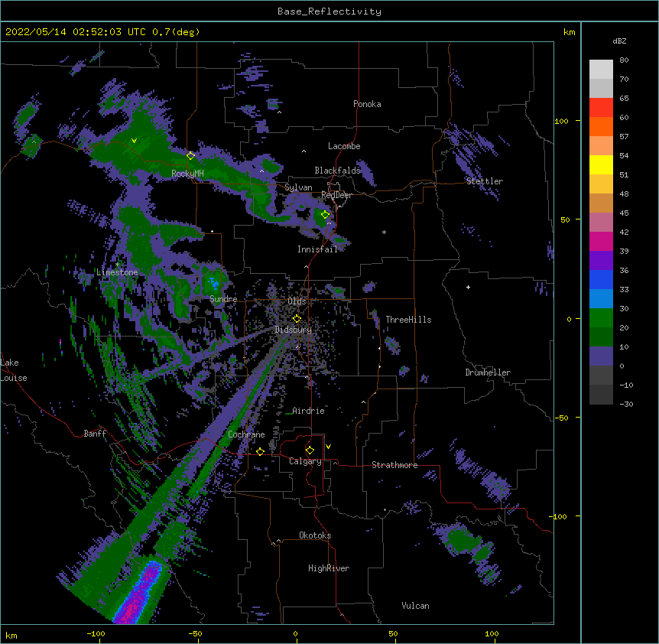Select the yellow diamond marker below RedDeer
This screenshot has width=659, height=644.
coord(326,215)
